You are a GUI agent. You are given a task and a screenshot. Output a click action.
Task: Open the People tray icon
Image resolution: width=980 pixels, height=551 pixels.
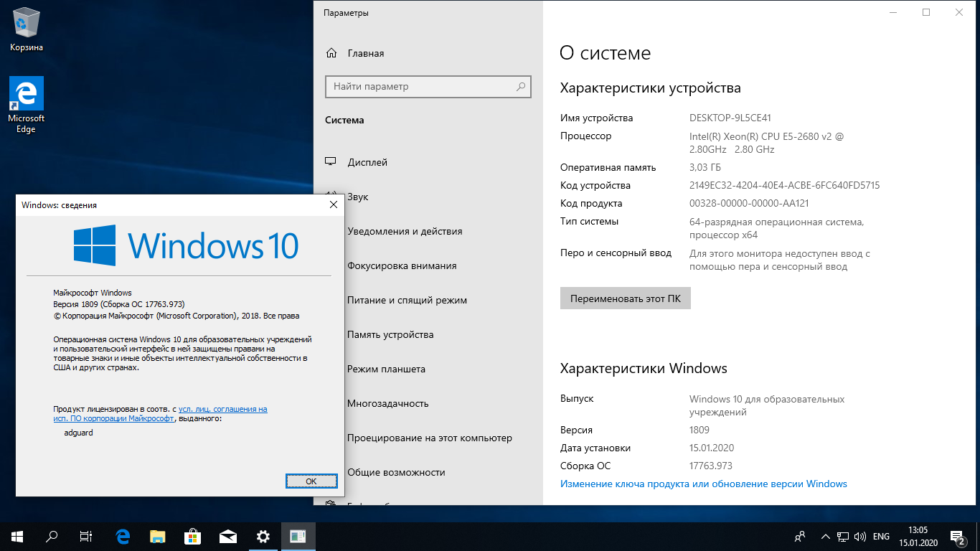coord(800,536)
